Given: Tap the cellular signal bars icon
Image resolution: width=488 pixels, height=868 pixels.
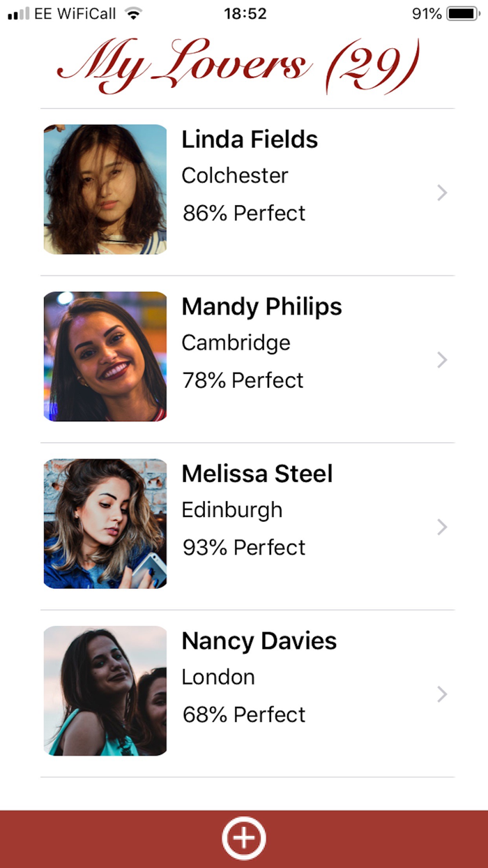Looking at the screenshot, I should [x=19, y=13].
